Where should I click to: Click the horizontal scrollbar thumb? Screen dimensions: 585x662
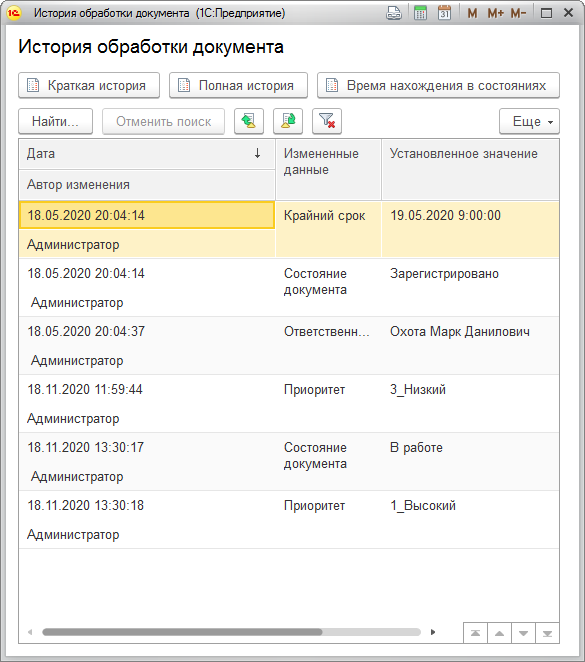[182, 632]
